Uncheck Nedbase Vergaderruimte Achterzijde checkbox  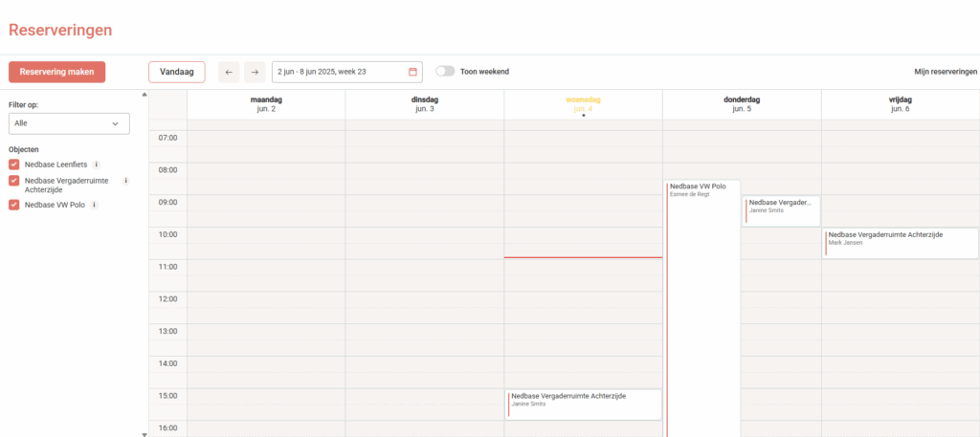click(14, 180)
